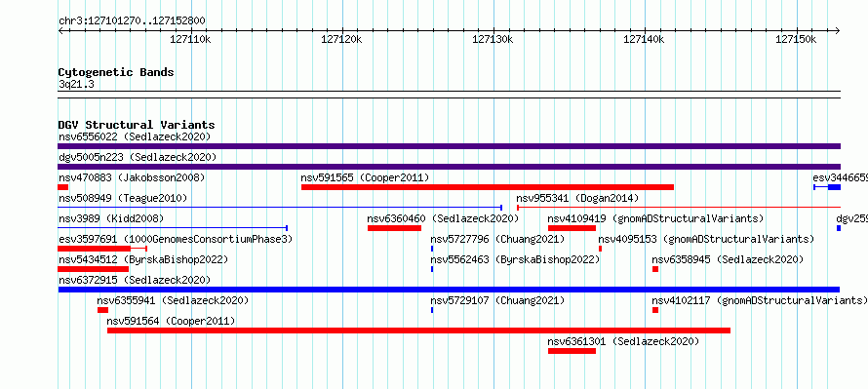
Task: Click the 127130k ruler tick label
Action: [493, 40]
